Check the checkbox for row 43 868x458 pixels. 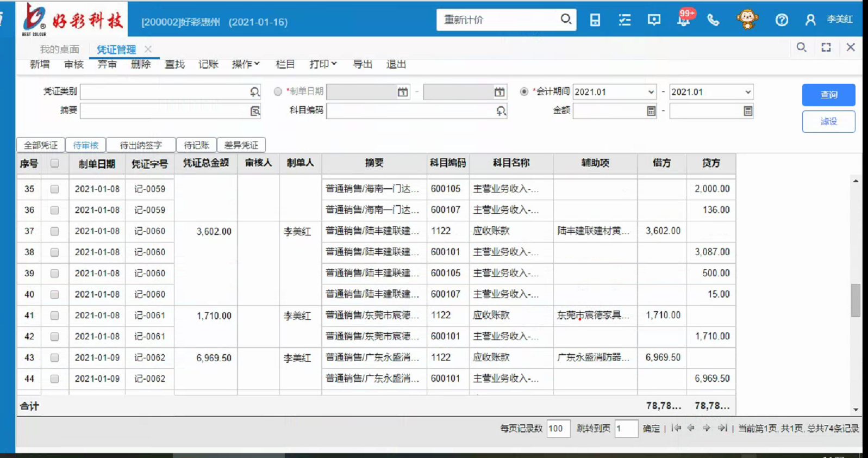pyautogui.click(x=54, y=358)
